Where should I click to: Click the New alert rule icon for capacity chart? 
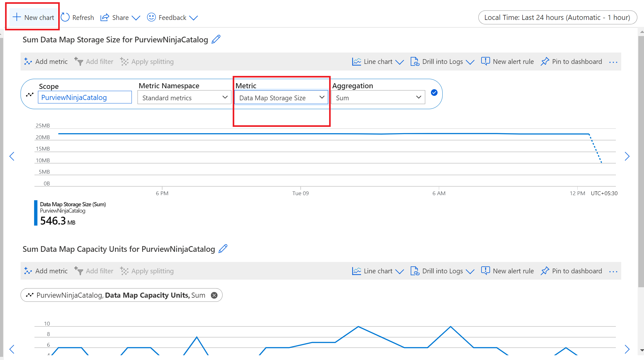pyautogui.click(x=485, y=271)
